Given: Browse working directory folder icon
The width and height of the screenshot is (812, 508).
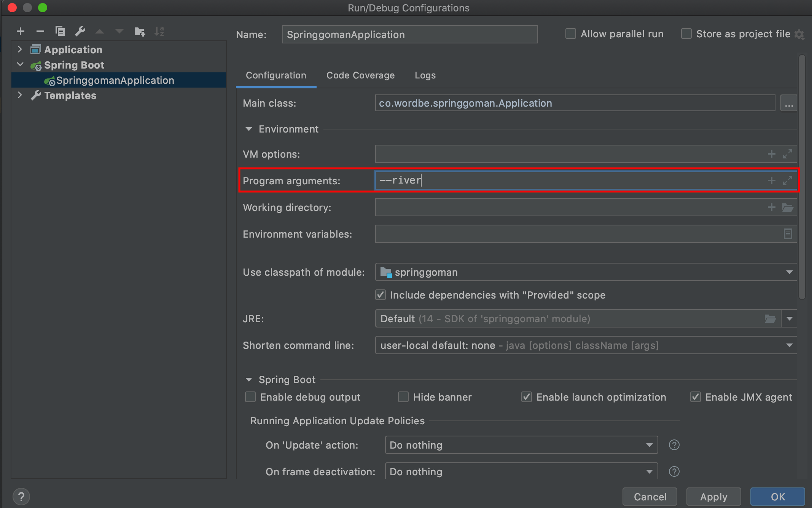Looking at the screenshot, I should coord(788,208).
